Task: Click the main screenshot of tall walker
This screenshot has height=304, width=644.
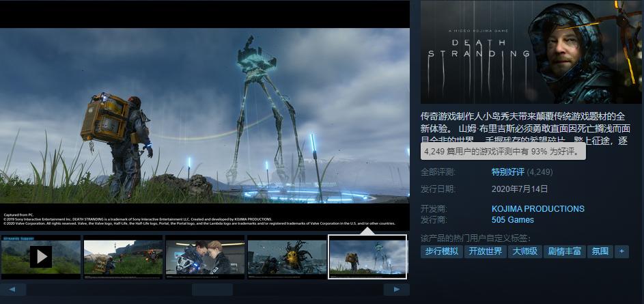Action: coord(204,115)
